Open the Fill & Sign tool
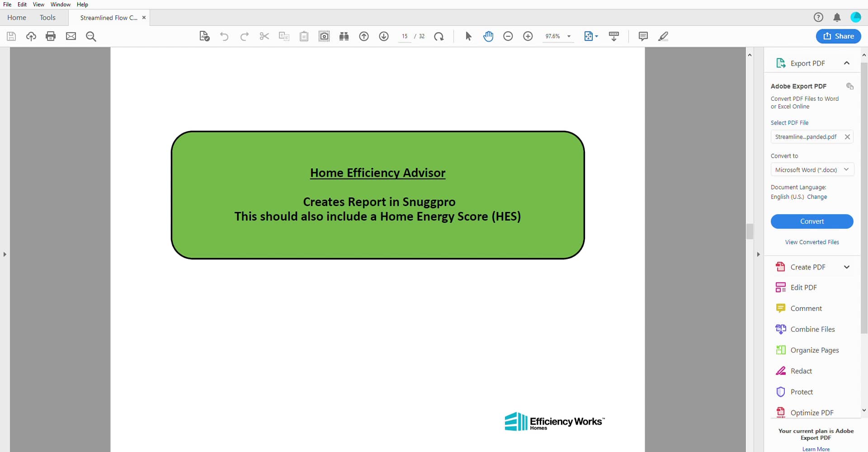Screen dimensions: 868x452 [204, 36]
